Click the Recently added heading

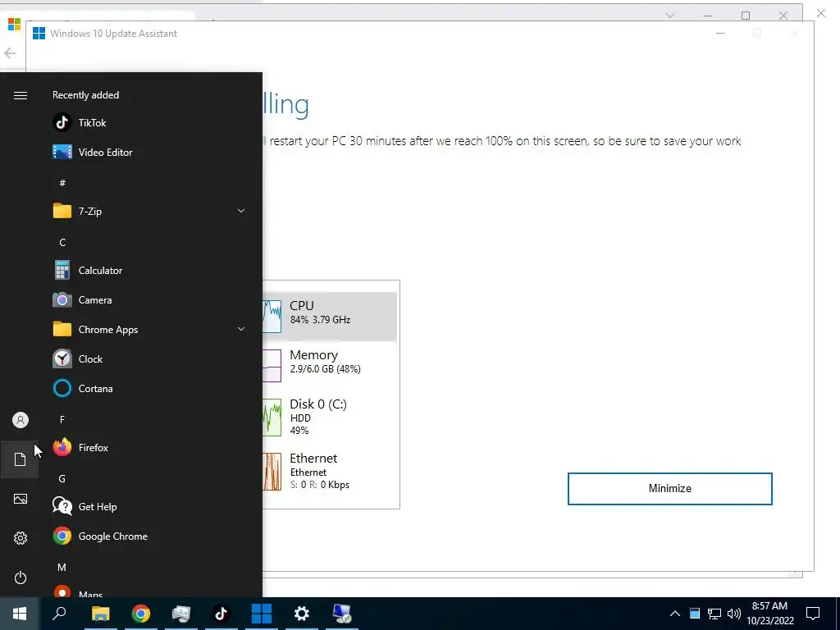coord(85,95)
